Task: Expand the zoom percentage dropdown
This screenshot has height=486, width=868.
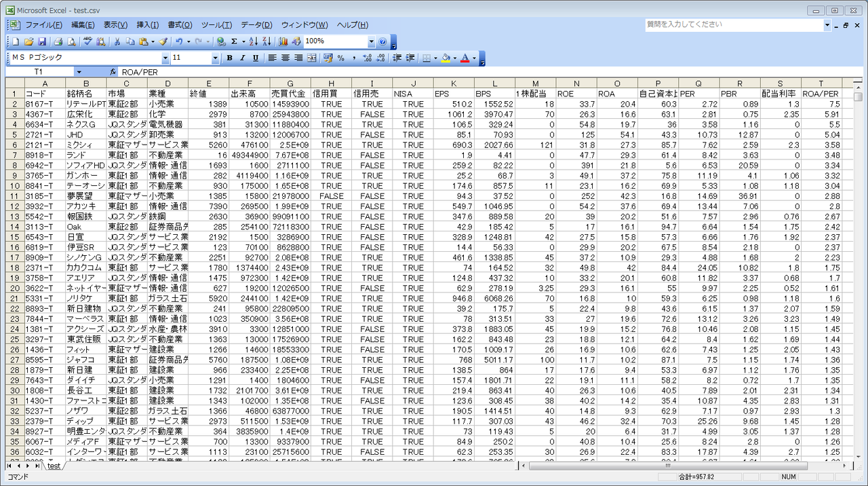Action: (371, 41)
